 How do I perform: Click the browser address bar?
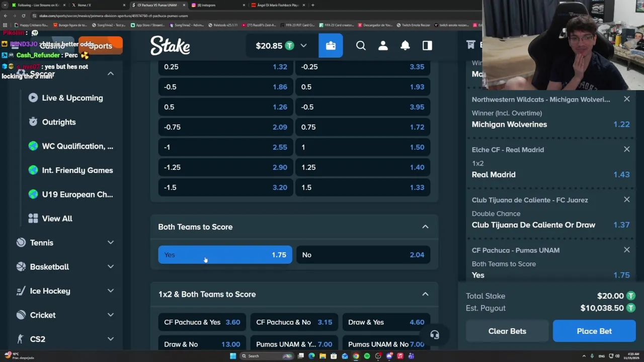tap(252, 16)
